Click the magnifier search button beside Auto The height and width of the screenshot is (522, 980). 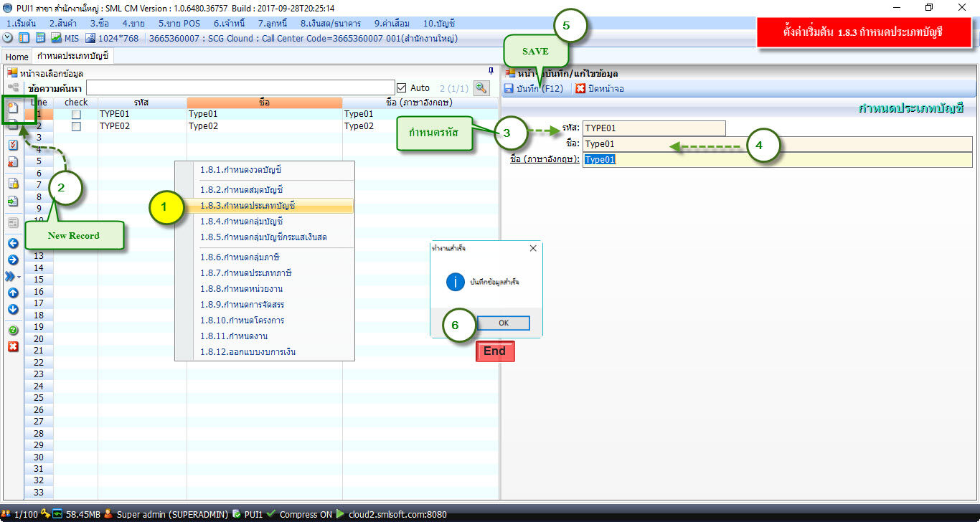tap(481, 87)
